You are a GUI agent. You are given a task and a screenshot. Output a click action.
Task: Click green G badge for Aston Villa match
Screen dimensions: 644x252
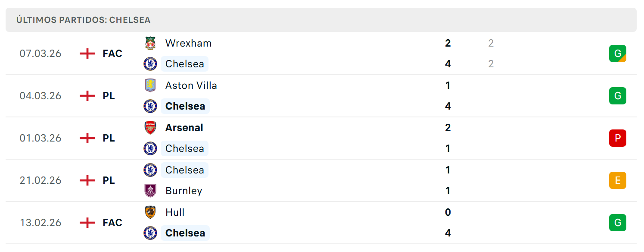pos(617,96)
